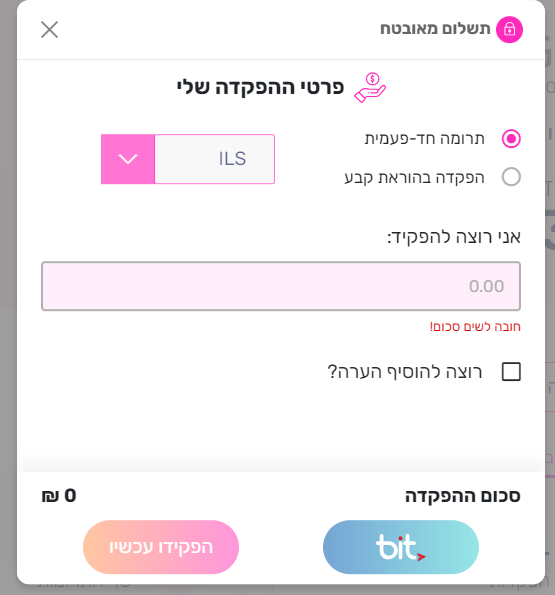The width and height of the screenshot is (555, 595).
Task: Select the הפקדה בהוראת קבע radio button
Action: coord(511,177)
